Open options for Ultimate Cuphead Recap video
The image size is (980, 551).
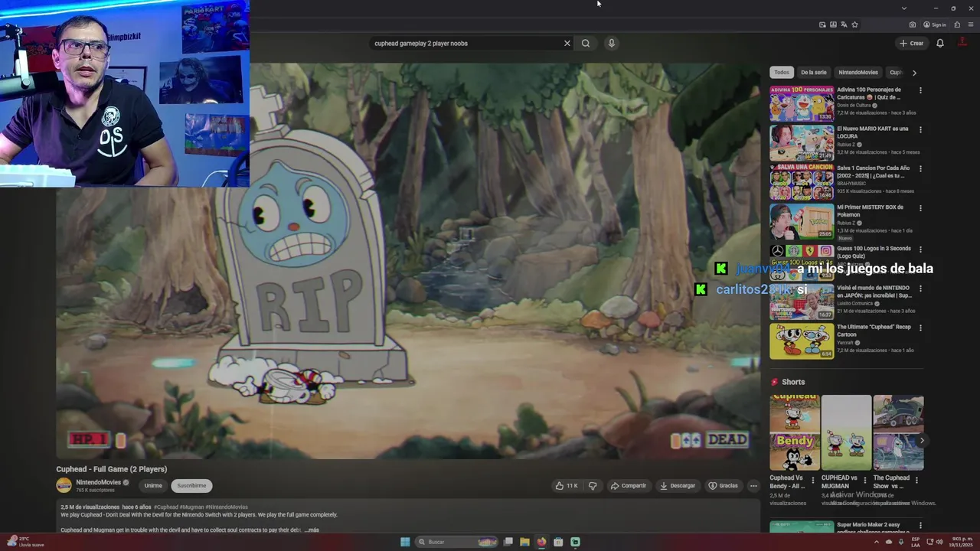[920, 328]
